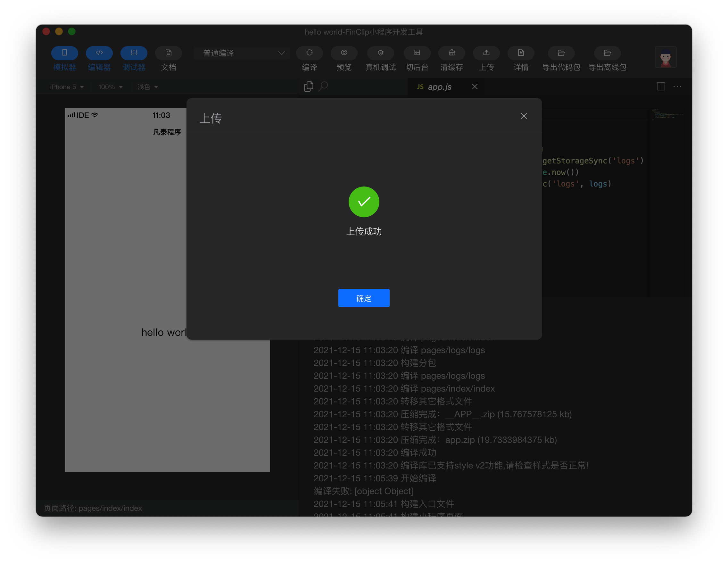The height and width of the screenshot is (564, 728).
Task: Click 导出代码包 export code package
Action: pyautogui.click(x=561, y=53)
